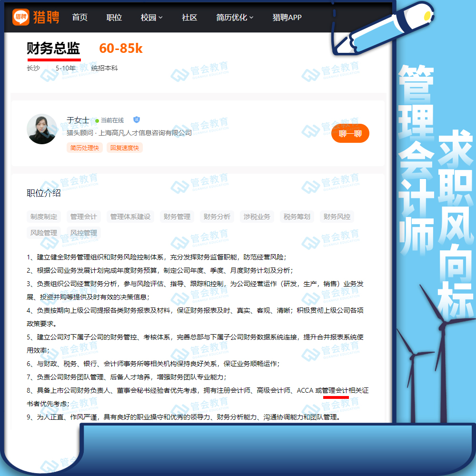Click the recruiter 于女士 avatar photo
The height and width of the screenshot is (476, 476).
[41, 129]
